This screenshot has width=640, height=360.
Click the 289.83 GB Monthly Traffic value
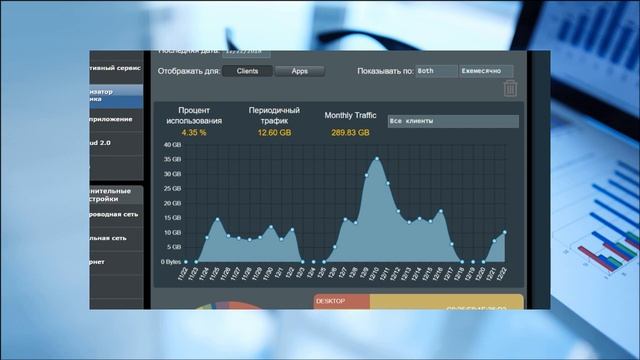point(350,133)
